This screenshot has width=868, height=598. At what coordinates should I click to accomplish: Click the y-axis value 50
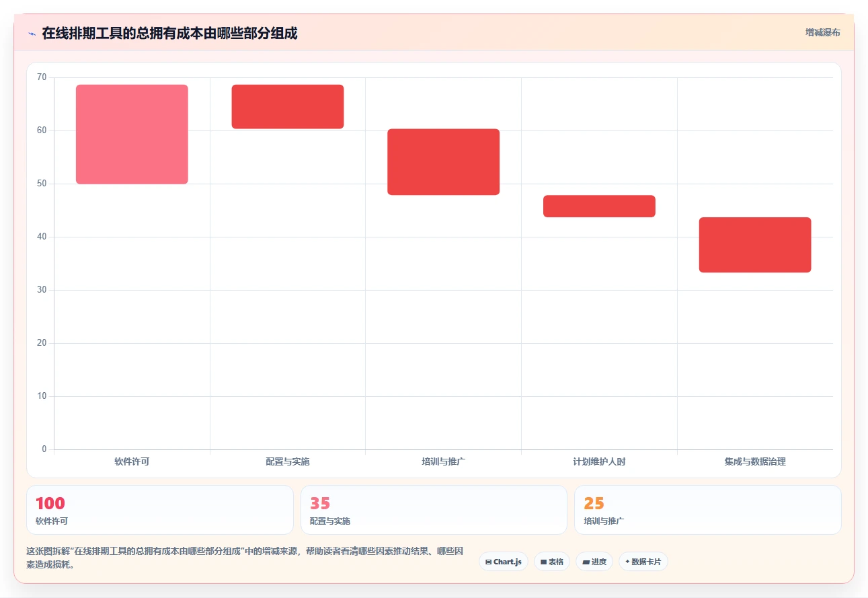point(42,184)
